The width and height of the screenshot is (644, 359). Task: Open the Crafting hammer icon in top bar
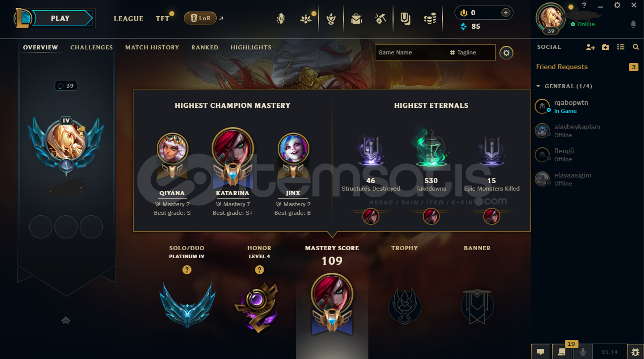tap(380, 19)
